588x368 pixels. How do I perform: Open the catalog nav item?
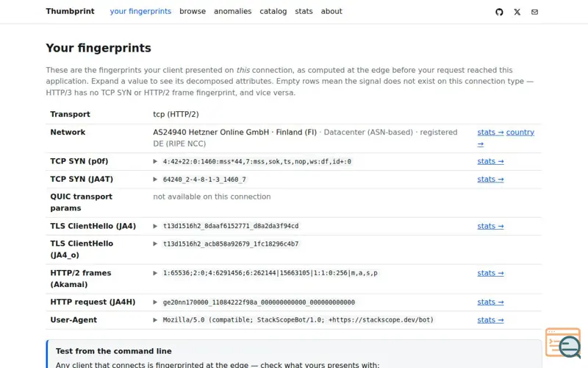(273, 11)
